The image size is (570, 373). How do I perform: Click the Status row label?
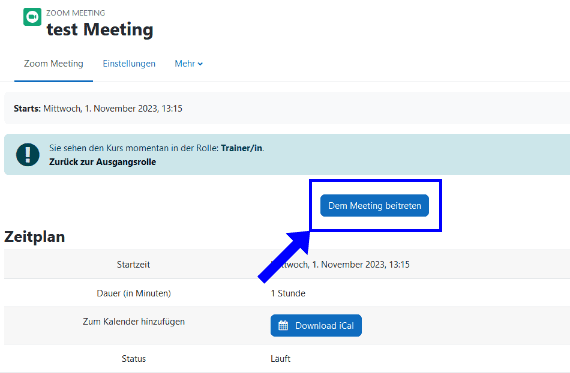pos(133,359)
